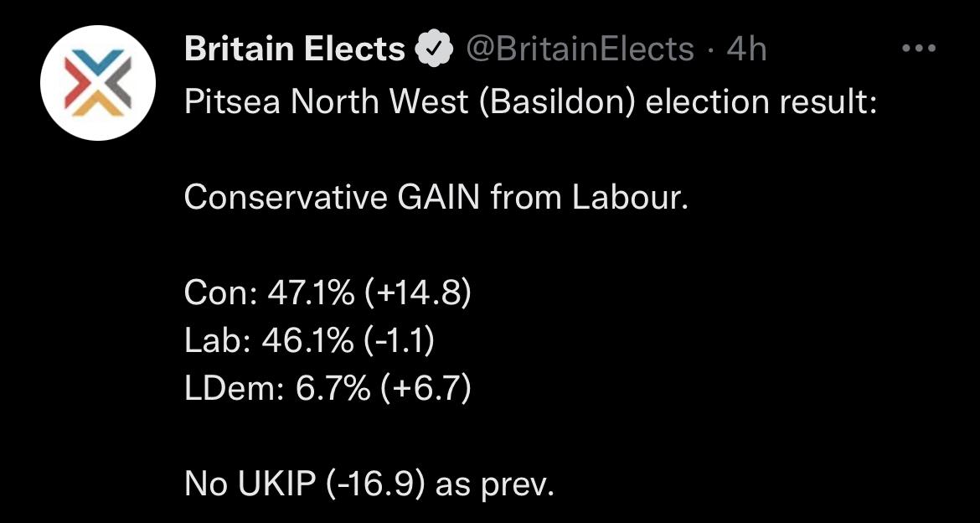Click the Con: 47.1% result line

click(x=327, y=294)
